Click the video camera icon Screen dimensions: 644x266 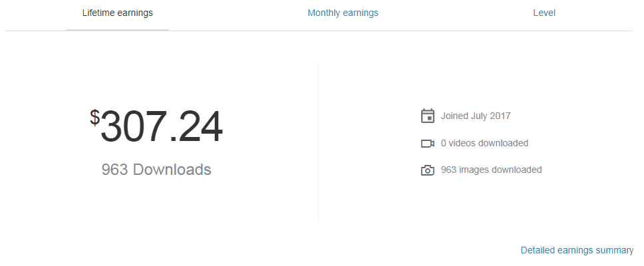click(x=428, y=144)
